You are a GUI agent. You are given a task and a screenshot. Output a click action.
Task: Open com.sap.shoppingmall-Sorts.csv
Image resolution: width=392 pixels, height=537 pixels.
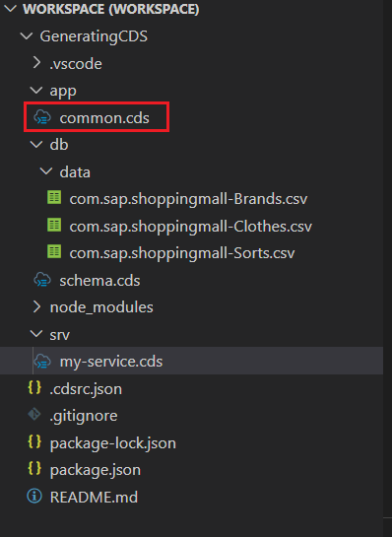[x=182, y=253]
